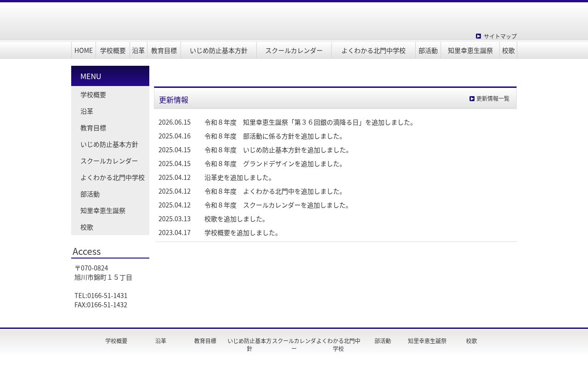
Task: Click 校歌 in the footer links
Action: pyautogui.click(x=472, y=341)
